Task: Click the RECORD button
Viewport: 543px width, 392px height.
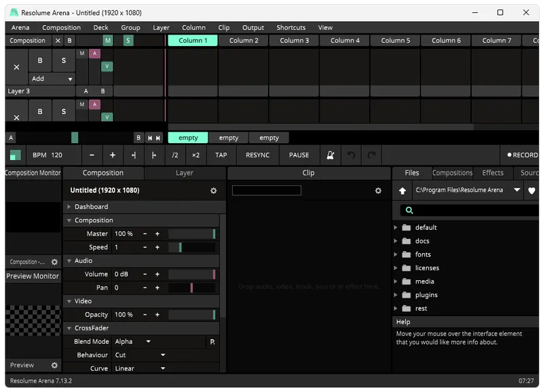Action: click(x=522, y=155)
